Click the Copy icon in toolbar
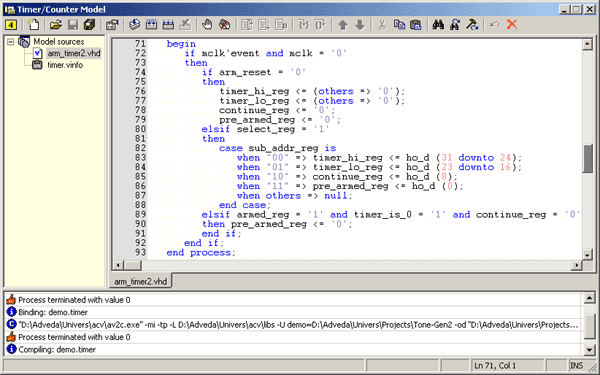 [x=399, y=25]
